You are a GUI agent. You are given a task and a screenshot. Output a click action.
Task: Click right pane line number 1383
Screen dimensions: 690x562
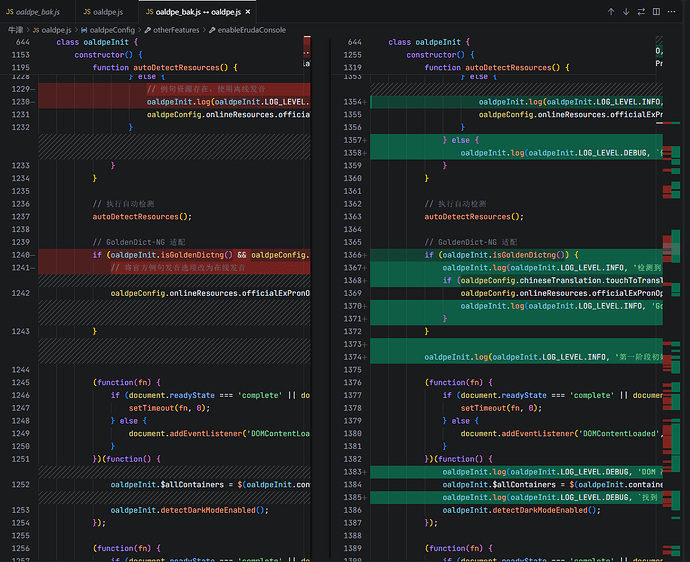tap(352, 472)
